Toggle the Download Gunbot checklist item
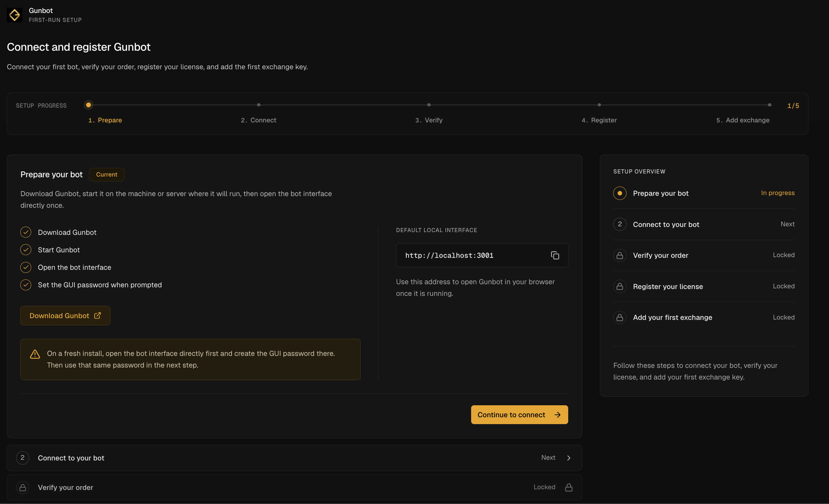This screenshot has width=829, height=504. point(26,232)
